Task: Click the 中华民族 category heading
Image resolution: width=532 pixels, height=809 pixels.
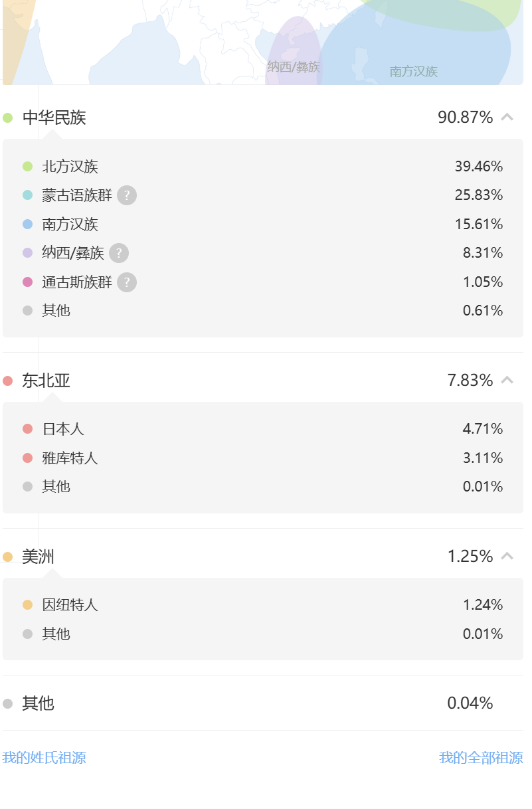Action: coord(54,118)
